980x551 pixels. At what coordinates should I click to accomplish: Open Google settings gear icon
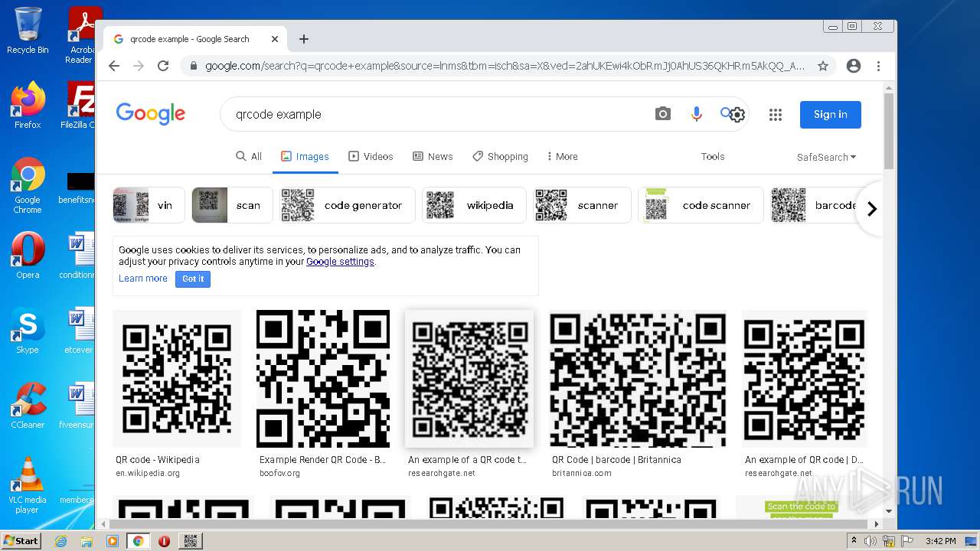pyautogui.click(x=737, y=115)
